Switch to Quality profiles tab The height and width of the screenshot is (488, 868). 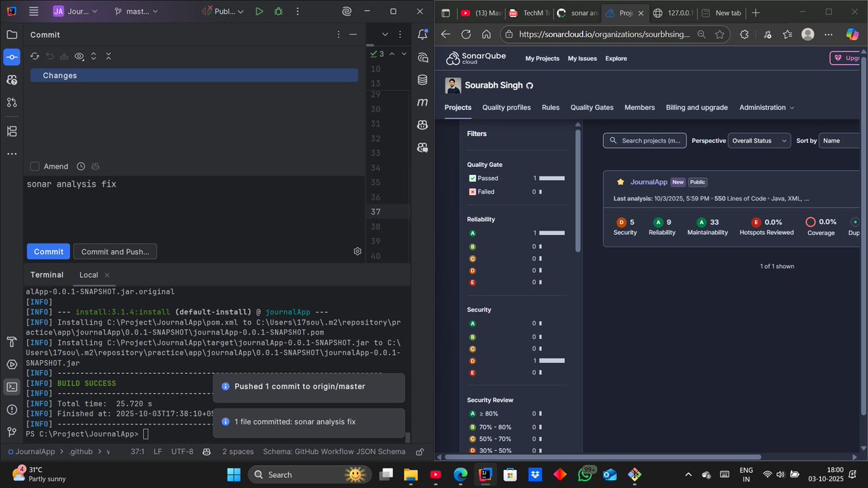pyautogui.click(x=506, y=108)
